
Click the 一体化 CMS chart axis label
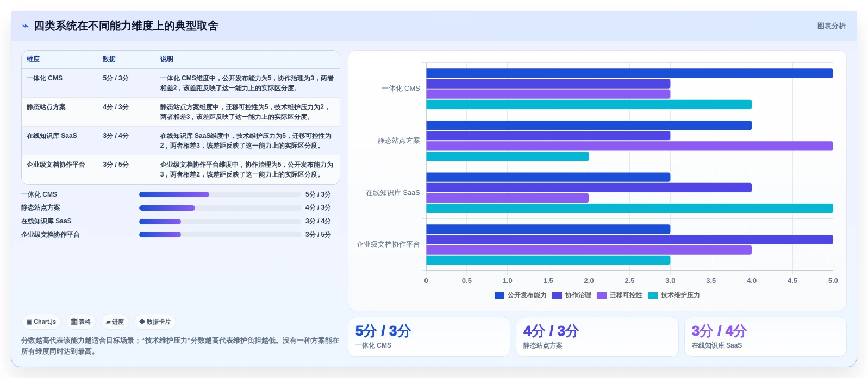401,89
